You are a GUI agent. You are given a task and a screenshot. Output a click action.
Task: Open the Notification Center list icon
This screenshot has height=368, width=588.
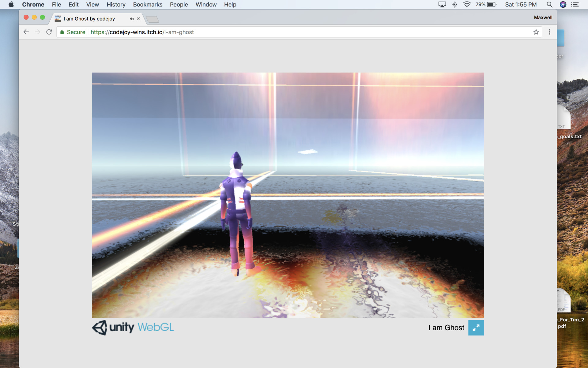(x=575, y=5)
